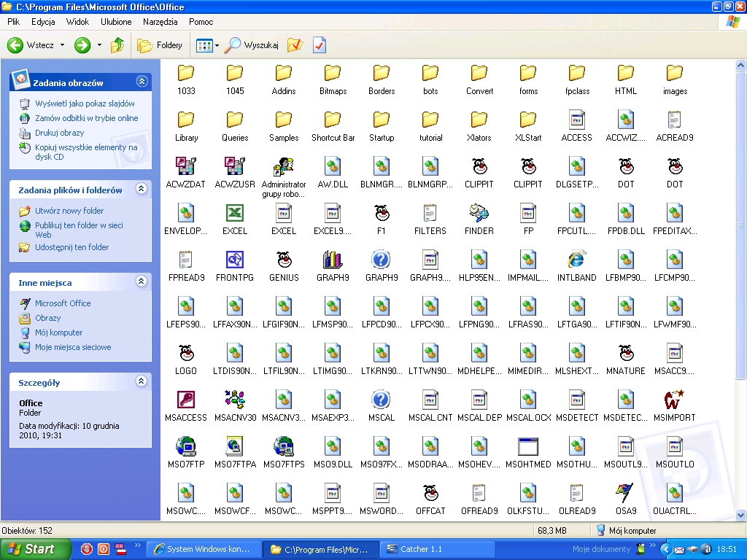This screenshot has width=747, height=560.
Task: Click Utwórz nowy folder
Action: coord(69,211)
